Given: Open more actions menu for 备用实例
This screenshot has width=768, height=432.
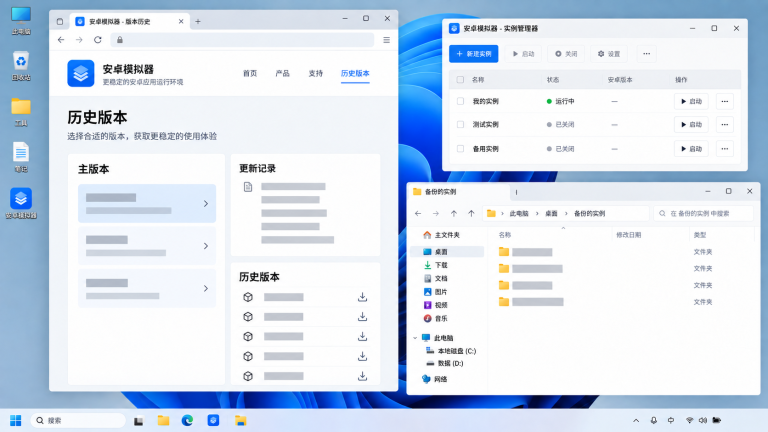Looking at the screenshot, I should (x=724, y=148).
